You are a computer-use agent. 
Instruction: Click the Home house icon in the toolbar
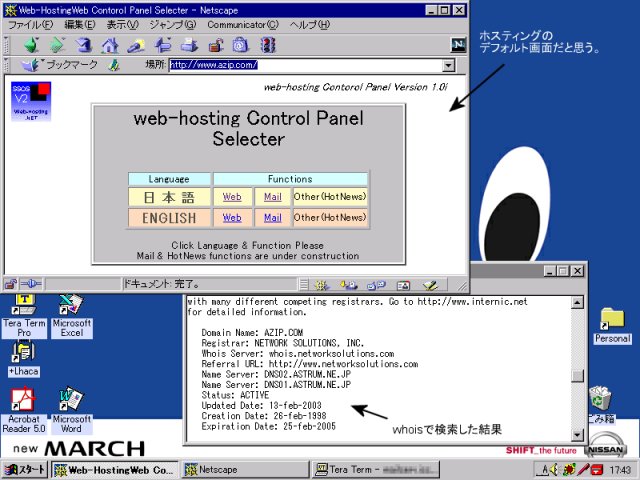(x=110, y=45)
